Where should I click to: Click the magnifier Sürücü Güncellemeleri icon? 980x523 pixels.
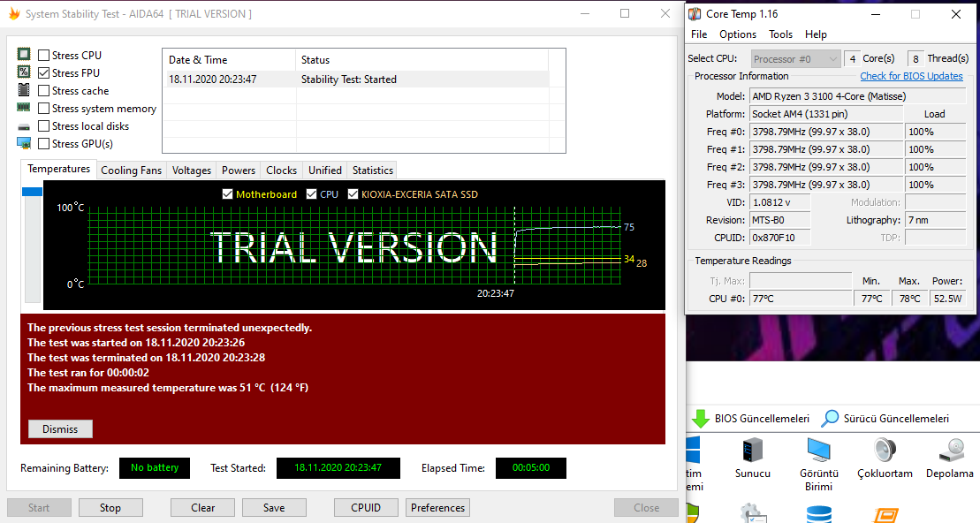(830, 418)
